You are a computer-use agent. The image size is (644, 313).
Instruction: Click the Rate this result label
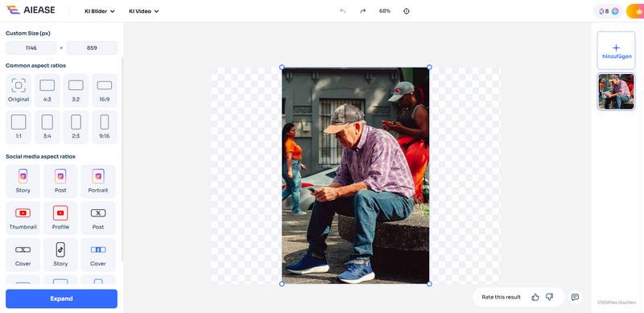[x=501, y=297]
